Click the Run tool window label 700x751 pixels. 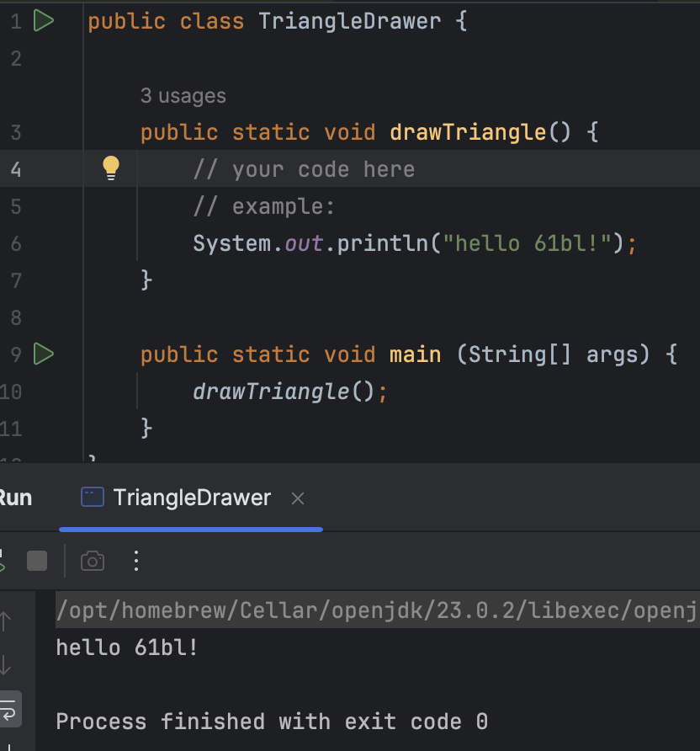tap(17, 498)
